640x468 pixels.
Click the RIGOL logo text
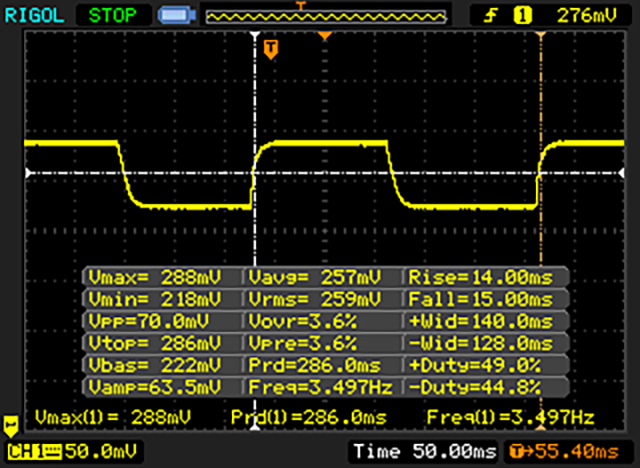[35, 16]
